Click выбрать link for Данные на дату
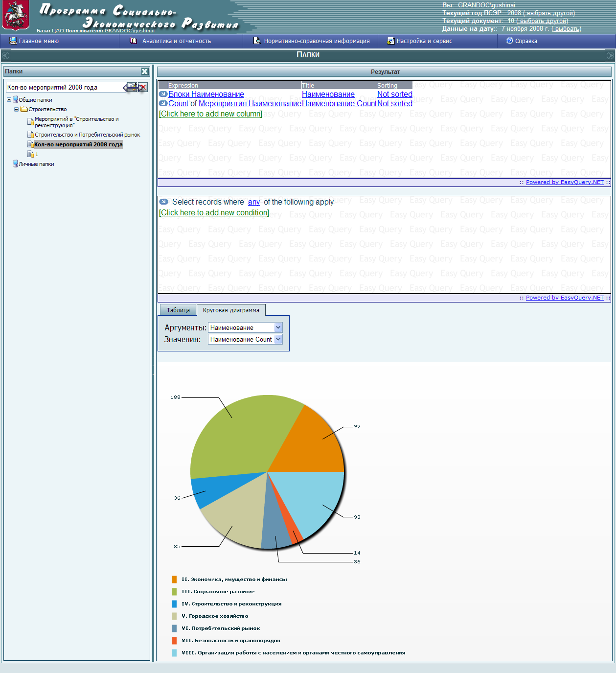This screenshot has height=673, width=616. tap(567, 29)
